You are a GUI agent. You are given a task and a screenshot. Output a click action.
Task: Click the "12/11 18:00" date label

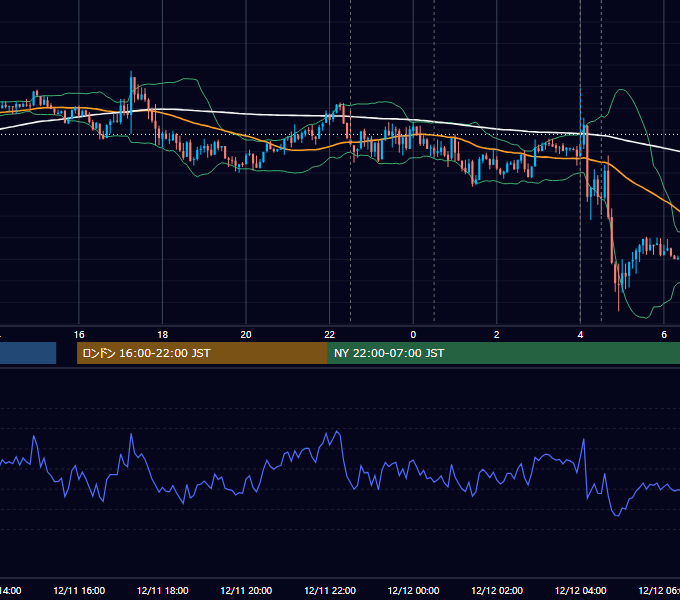(163, 590)
